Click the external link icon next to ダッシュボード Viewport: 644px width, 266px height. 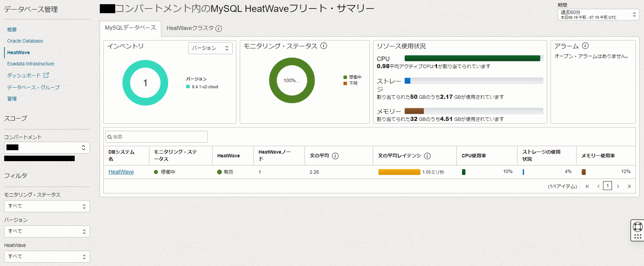pos(46,75)
